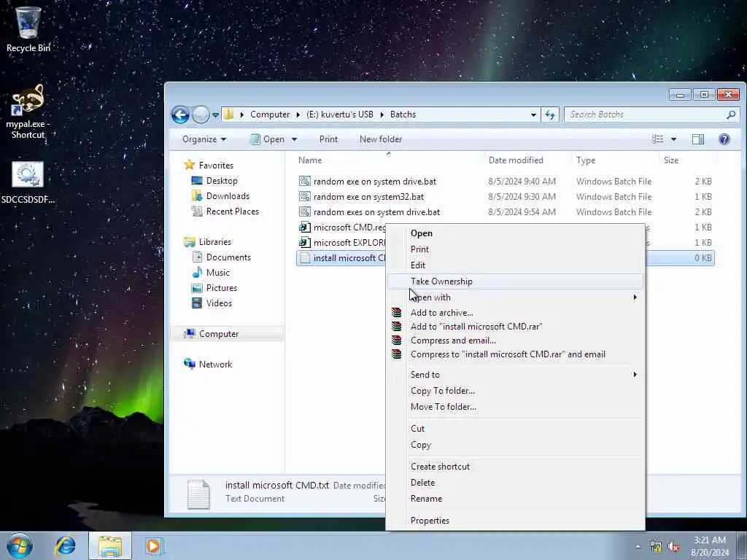Open the Recycle Bin desktop icon

[28, 28]
